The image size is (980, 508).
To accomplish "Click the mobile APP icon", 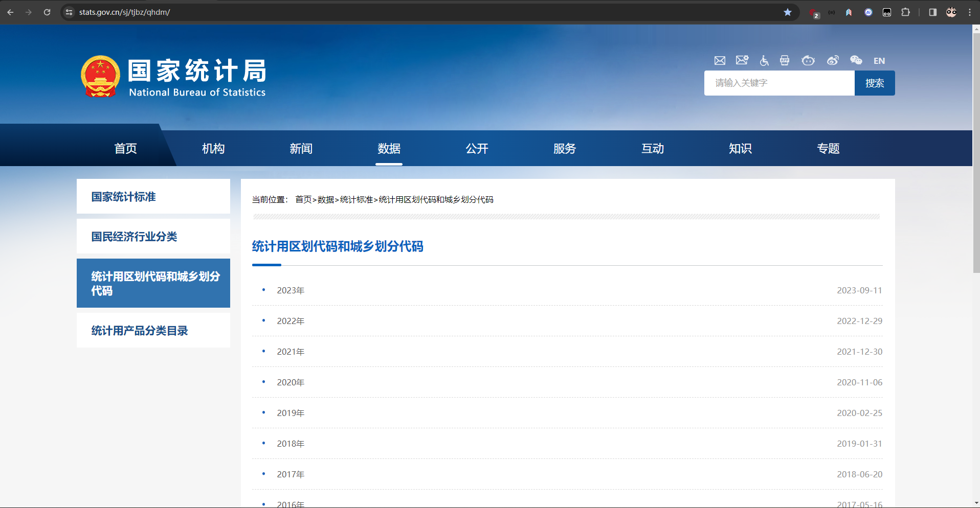I will coord(785,61).
